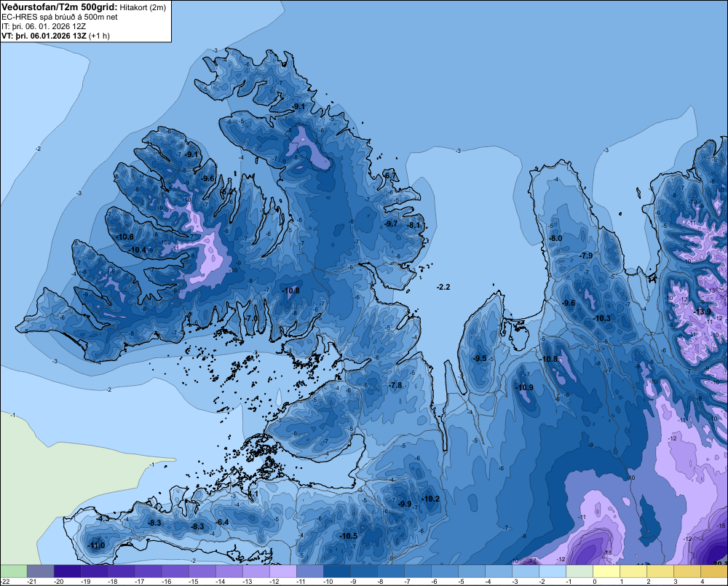Click the '-6.7' temperature label

(390, 176)
